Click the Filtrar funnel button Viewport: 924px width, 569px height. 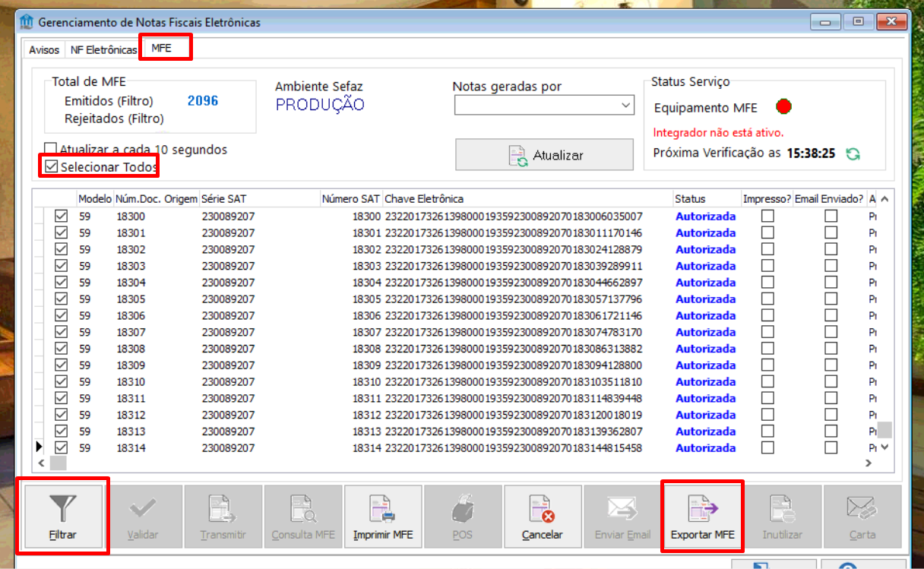coord(63,517)
